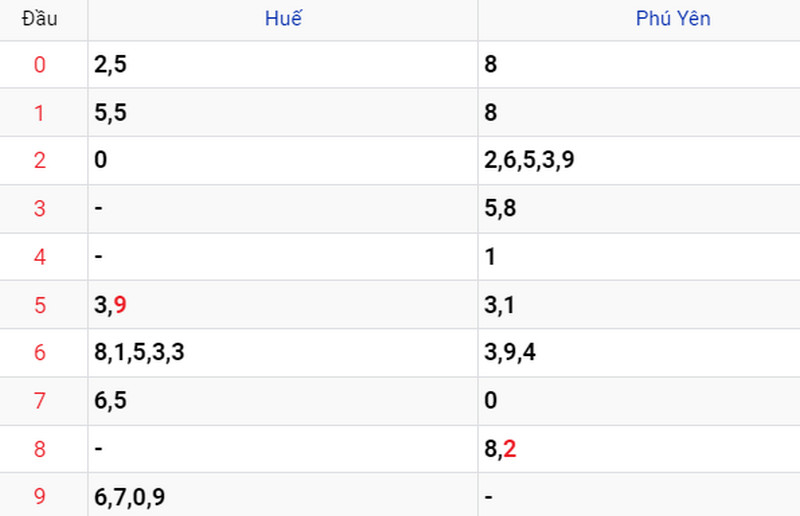
Task: Select red head digit 0
Action: tap(40, 65)
